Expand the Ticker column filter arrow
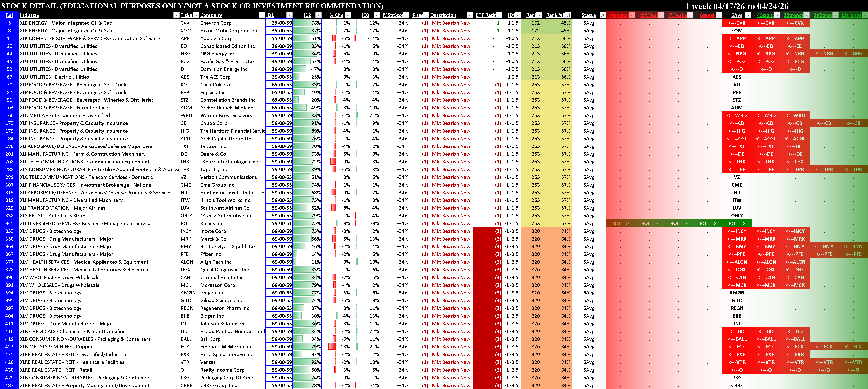This screenshot has width=868, height=389. 196,15
